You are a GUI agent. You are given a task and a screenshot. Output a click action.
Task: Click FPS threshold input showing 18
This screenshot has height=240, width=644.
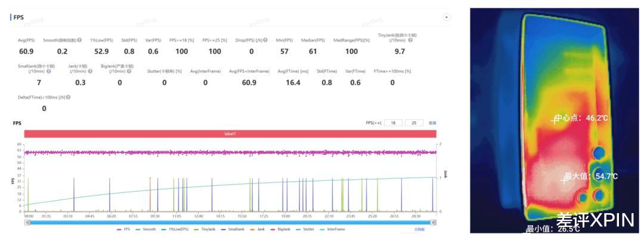click(x=393, y=123)
